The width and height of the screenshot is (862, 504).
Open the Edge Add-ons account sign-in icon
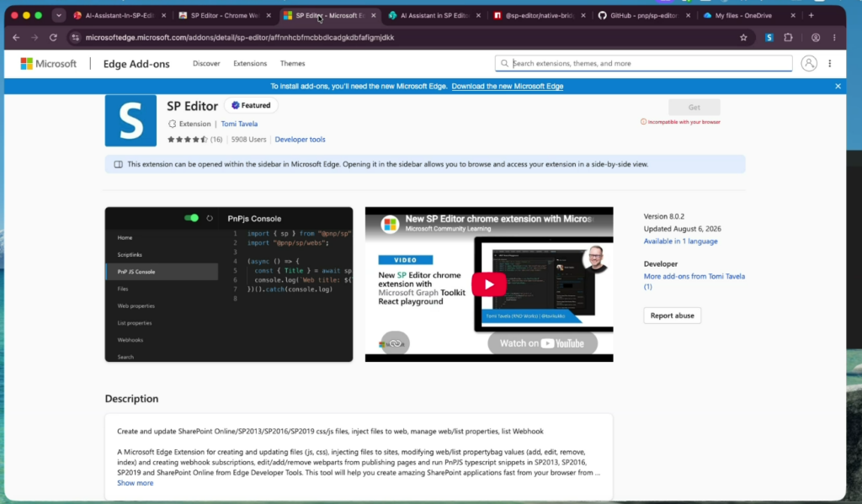point(809,63)
